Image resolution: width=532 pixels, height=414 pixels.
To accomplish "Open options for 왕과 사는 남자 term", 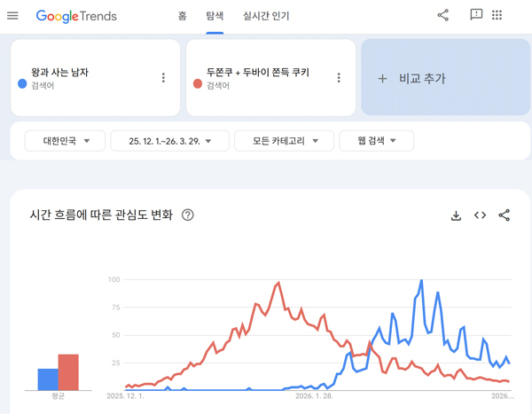I will pyautogui.click(x=163, y=78).
